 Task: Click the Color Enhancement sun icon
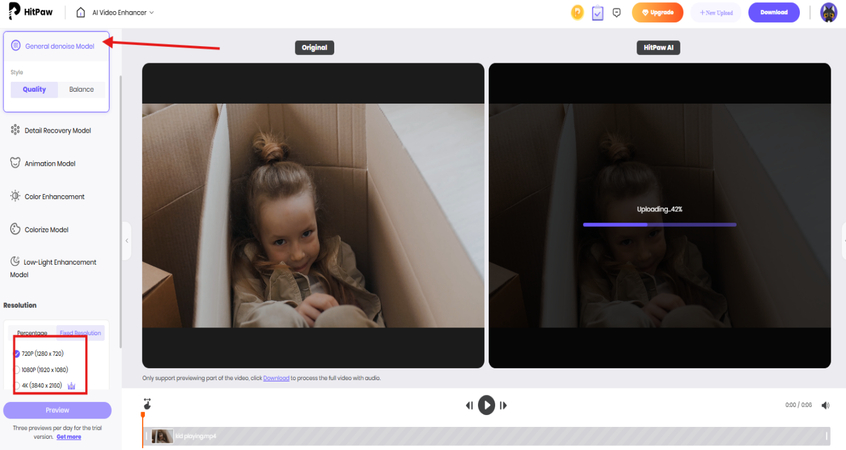15,196
